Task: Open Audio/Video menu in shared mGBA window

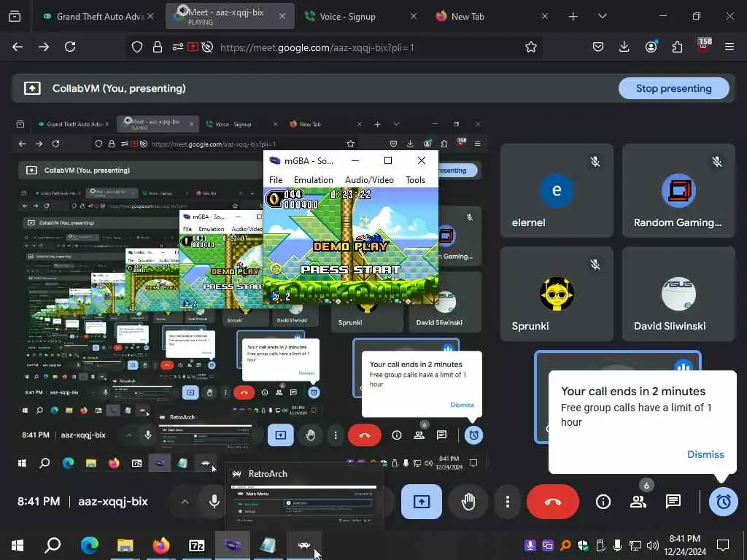Action: (369, 180)
